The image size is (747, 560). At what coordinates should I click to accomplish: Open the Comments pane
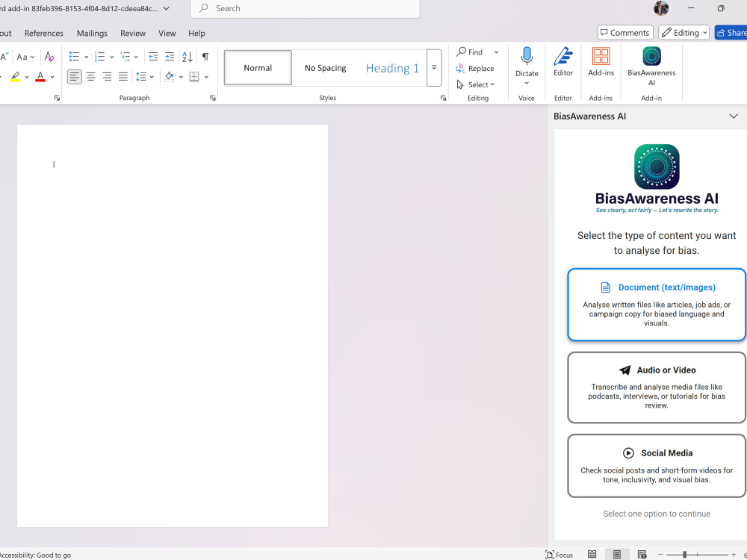coord(625,32)
